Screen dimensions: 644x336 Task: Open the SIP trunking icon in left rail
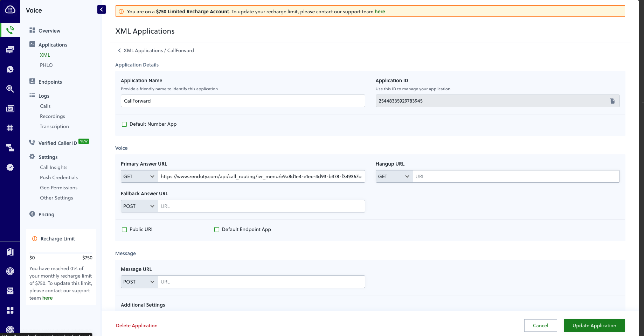(x=10, y=108)
